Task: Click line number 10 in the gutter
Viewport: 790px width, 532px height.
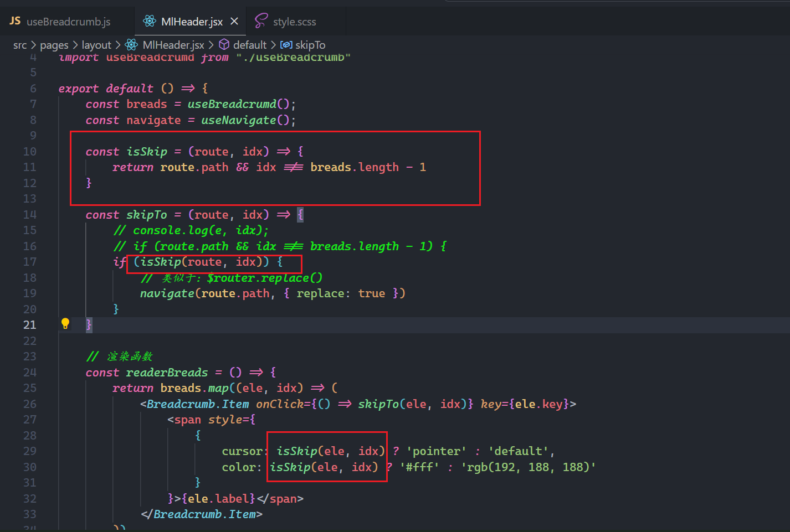Action: click(x=30, y=152)
